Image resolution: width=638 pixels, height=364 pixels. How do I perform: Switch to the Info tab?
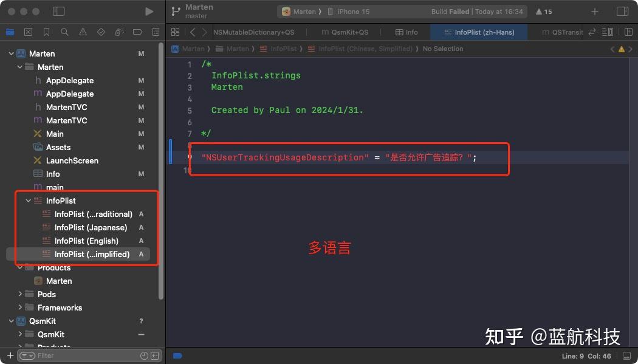(x=405, y=32)
